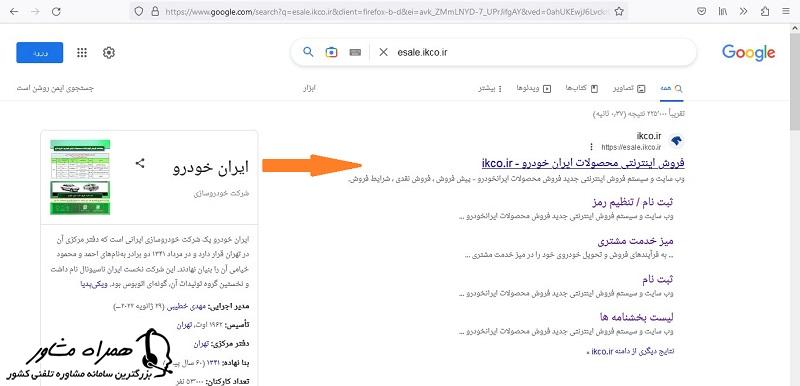The image size is (800, 386).
Task: Submit search with magnifier icon
Action: tap(308, 52)
